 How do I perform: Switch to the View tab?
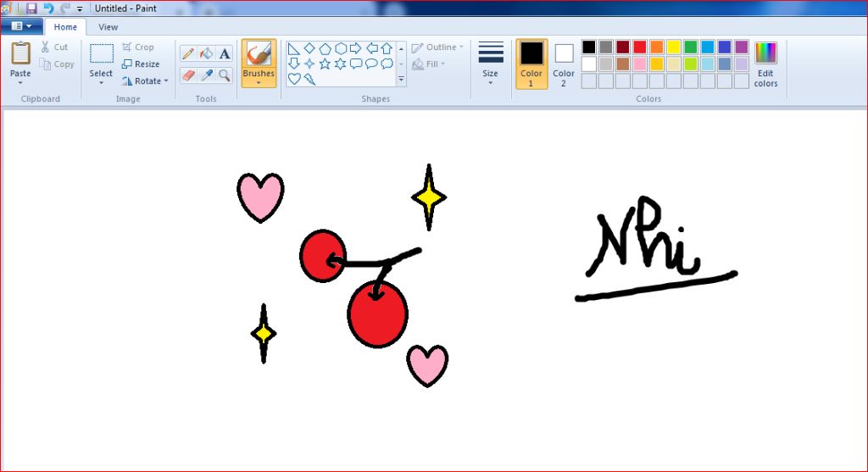pos(108,26)
